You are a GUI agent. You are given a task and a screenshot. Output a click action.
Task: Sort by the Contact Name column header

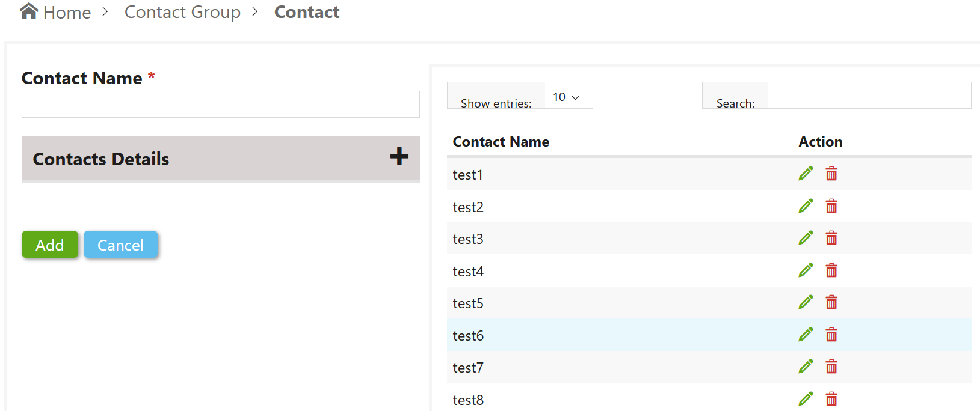[501, 142]
